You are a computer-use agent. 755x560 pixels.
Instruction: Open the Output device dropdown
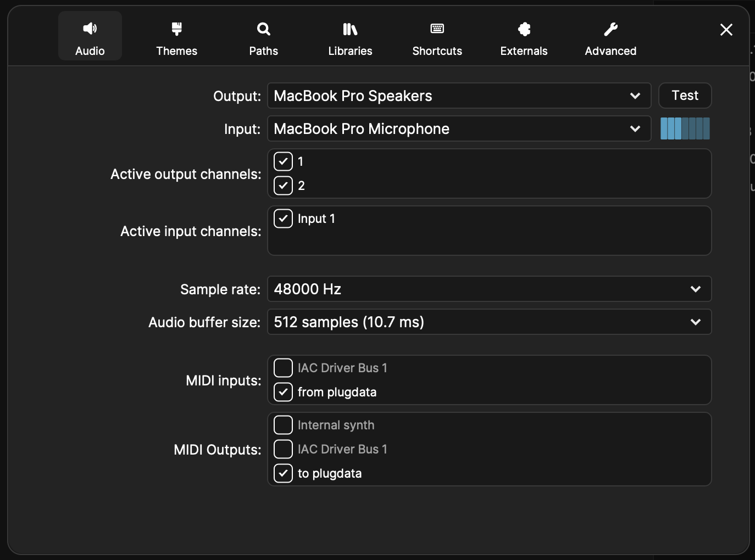click(x=459, y=96)
